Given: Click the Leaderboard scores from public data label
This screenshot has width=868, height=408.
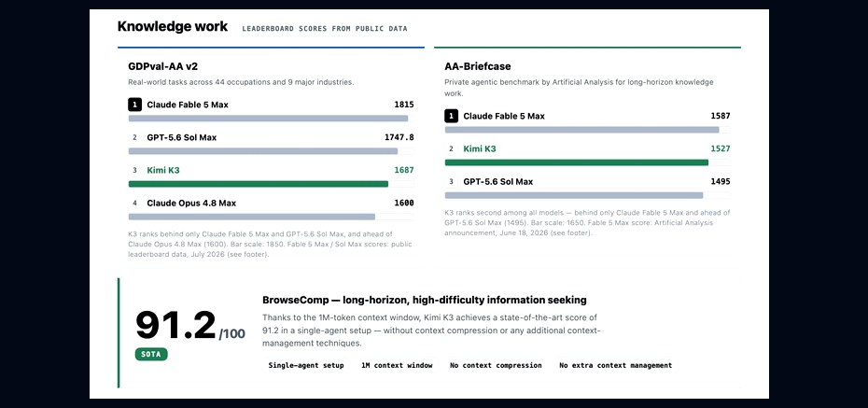Looking at the screenshot, I should point(325,28).
